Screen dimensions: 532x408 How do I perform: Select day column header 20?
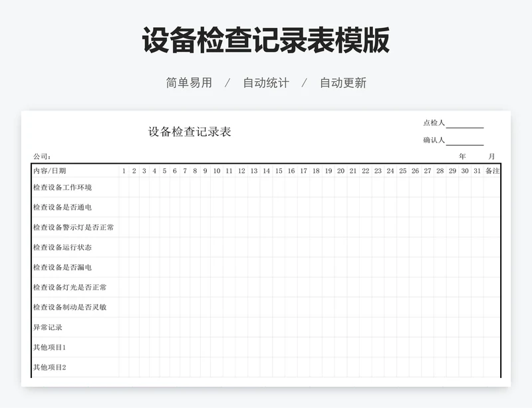[x=341, y=171]
